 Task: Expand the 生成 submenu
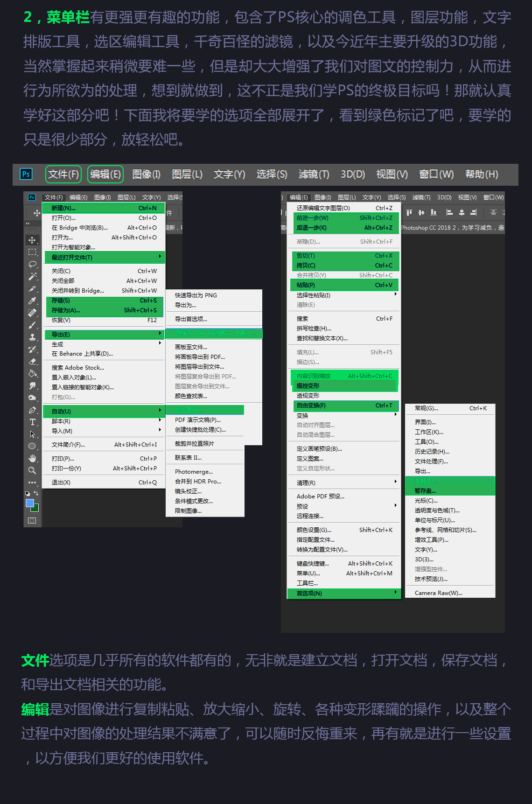160,343
